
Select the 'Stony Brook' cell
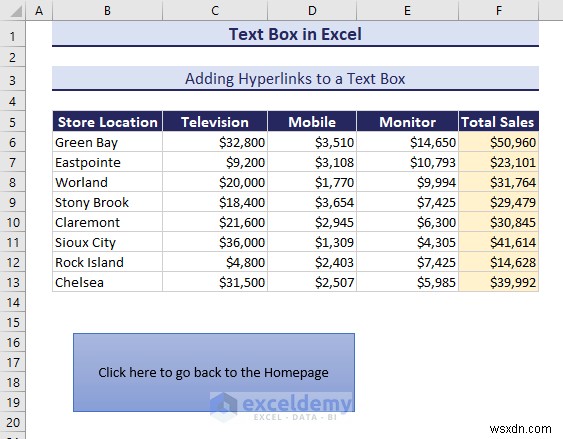pos(107,202)
